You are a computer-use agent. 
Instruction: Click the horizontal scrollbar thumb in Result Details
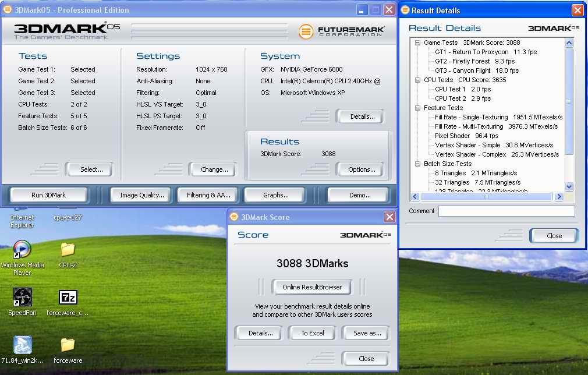[x=486, y=196]
